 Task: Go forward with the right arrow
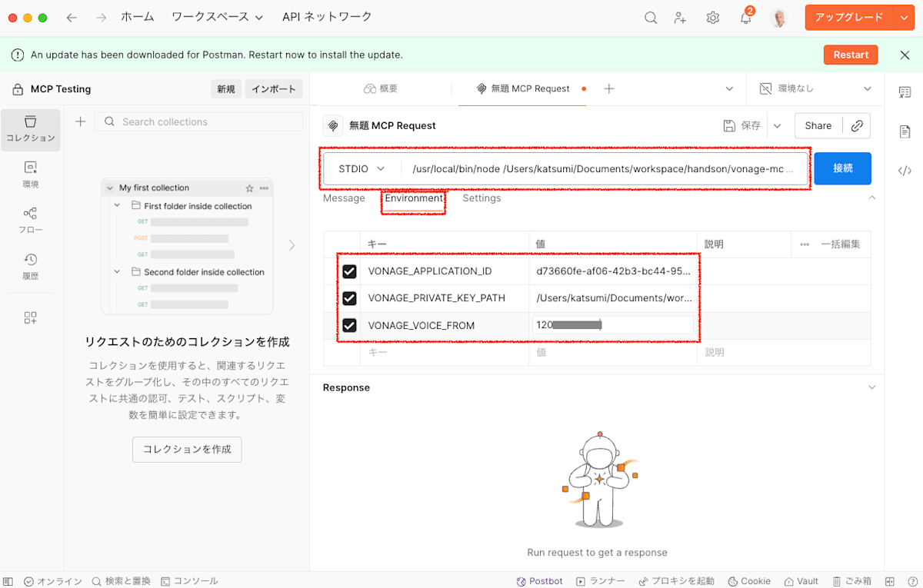point(101,18)
